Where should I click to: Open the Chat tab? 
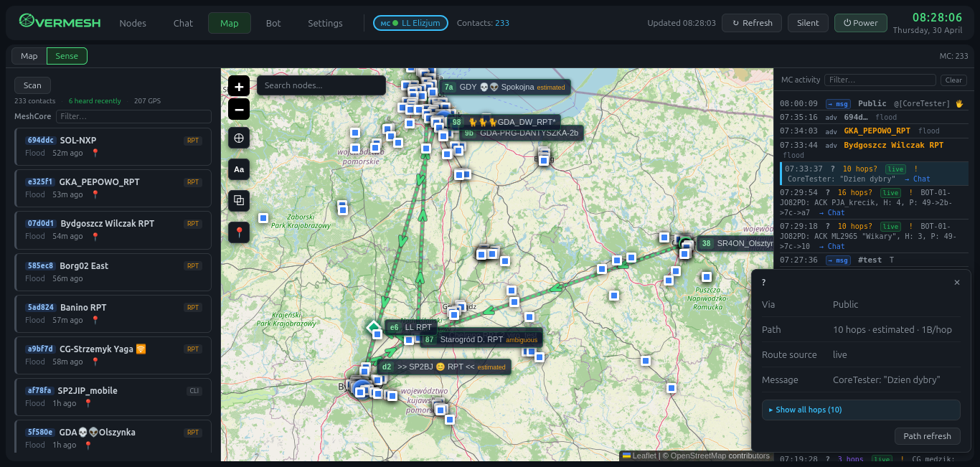[183, 23]
